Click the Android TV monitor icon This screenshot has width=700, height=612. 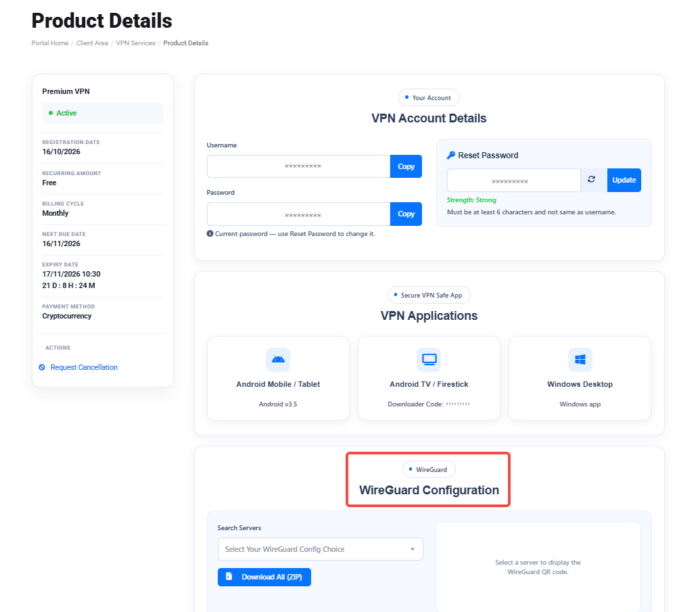(x=429, y=359)
